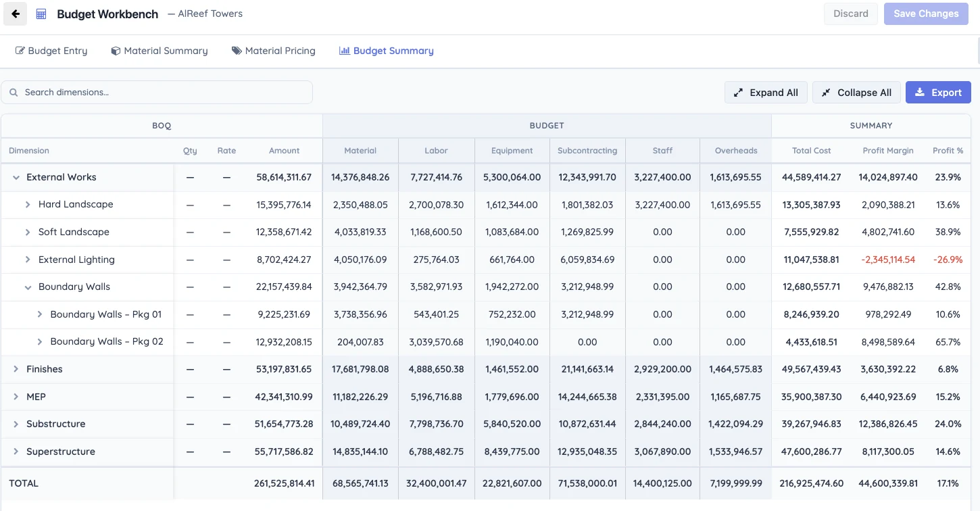Expand the Soft Landscape row
The width and height of the screenshot is (980, 511).
click(x=28, y=233)
